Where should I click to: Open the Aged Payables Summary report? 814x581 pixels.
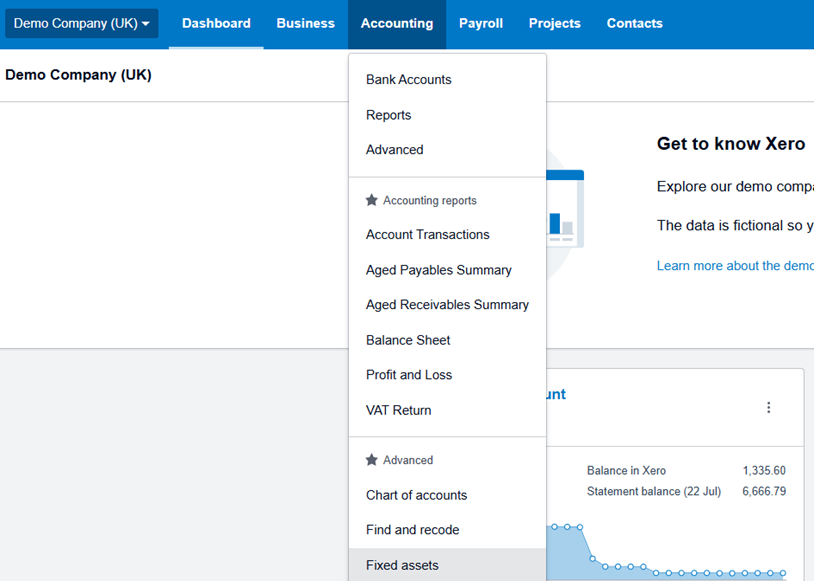[x=438, y=270]
